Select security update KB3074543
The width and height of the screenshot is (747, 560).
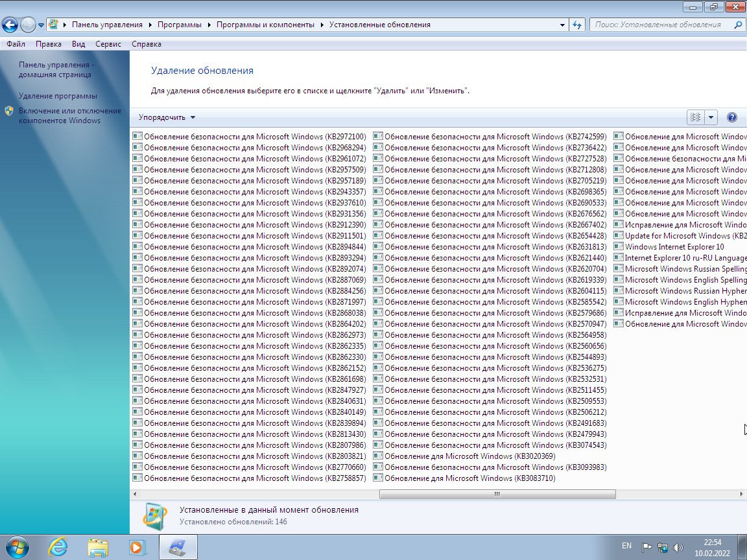pos(490,445)
